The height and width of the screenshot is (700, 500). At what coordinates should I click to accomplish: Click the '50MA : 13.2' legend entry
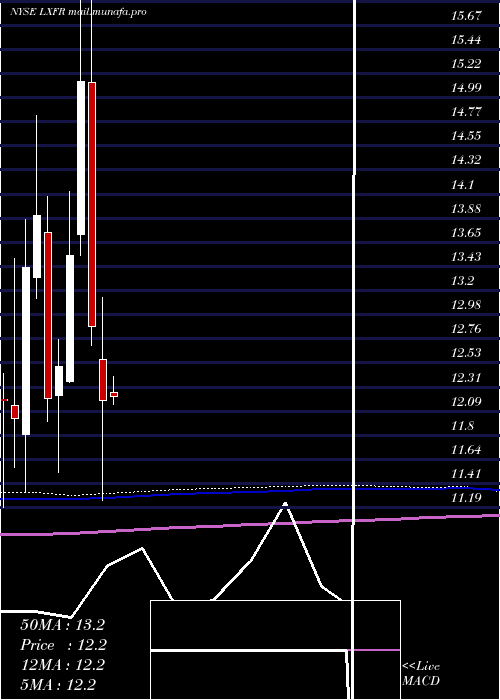click(x=62, y=625)
